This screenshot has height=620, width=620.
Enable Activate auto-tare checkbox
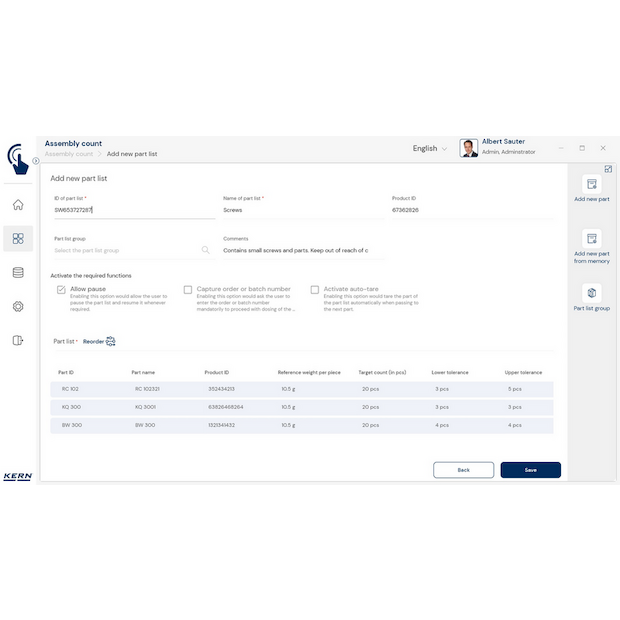pos(315,290)
